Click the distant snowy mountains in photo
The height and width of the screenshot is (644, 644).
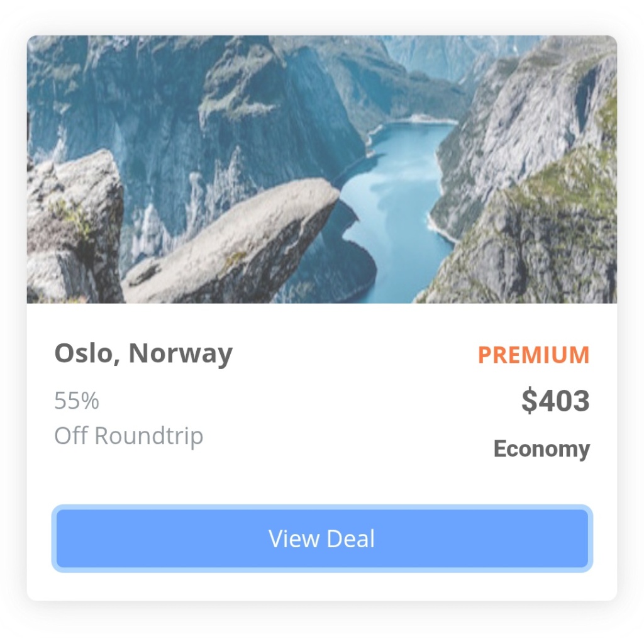tap(452, 57)
